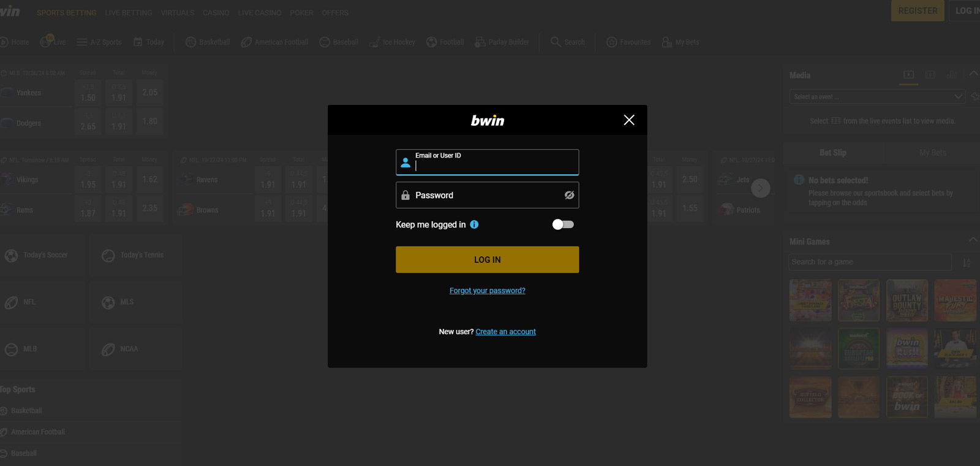The image size is (980, 466).
Task: Follow the Create an account link
Action: click(505, 332)
